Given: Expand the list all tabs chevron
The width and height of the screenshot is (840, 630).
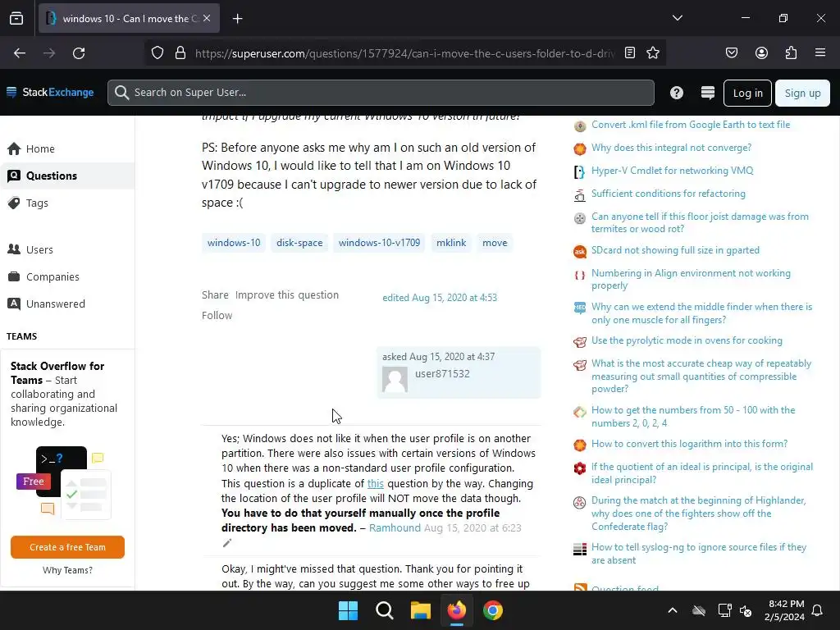Looking at the screenshot, I should [x=677, y=18].
